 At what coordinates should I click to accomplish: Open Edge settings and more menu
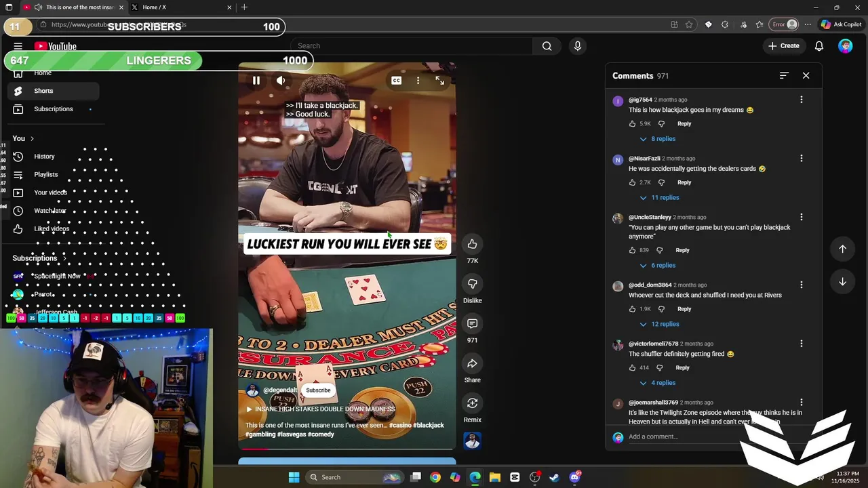click(808, 24)
